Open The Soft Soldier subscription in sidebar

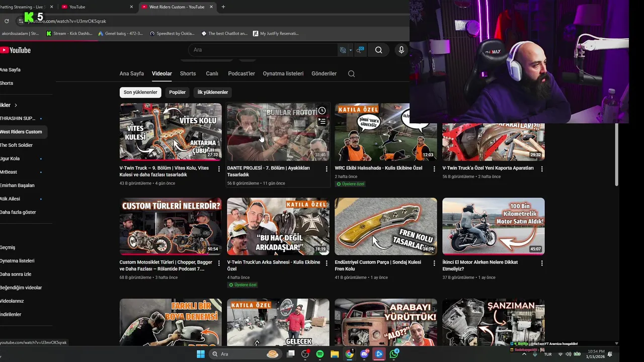click(17, 145)
